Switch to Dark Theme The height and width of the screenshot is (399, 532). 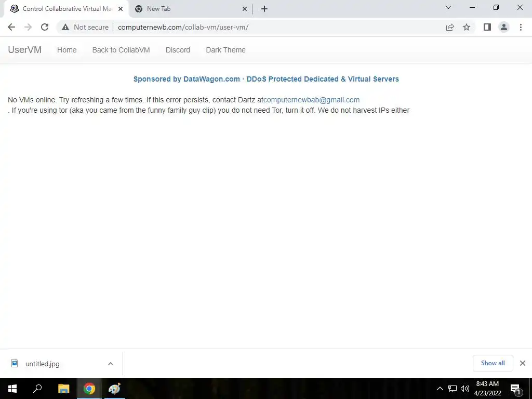coord(225,50)
